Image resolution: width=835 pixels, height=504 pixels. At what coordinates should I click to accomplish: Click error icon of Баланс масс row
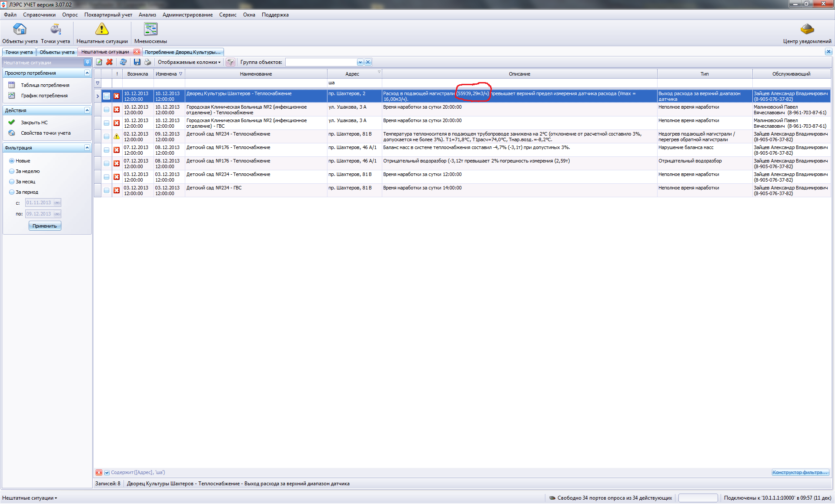117,150
